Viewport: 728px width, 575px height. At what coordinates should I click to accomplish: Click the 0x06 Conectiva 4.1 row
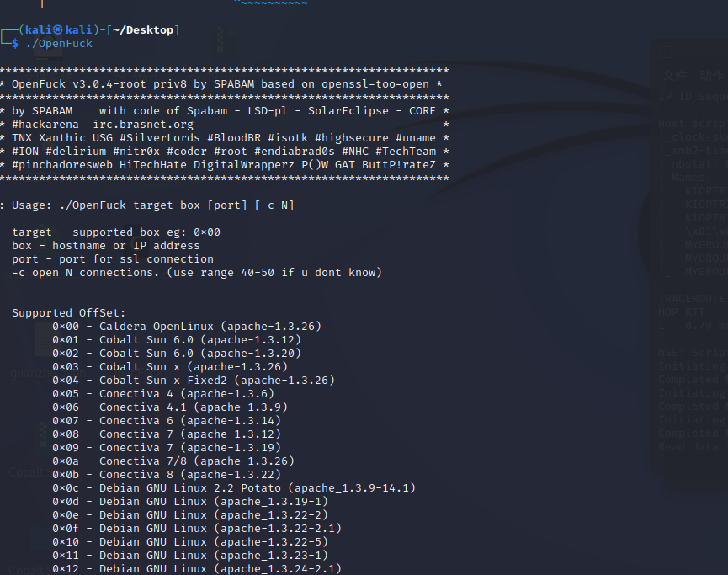(x=170, y=407)
